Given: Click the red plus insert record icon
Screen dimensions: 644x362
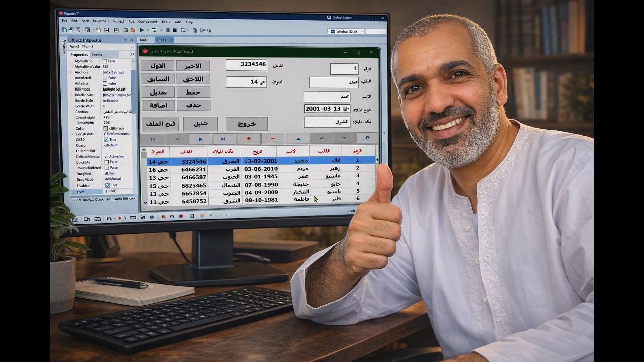Looking at the screenshot, I should coord(249,138).
